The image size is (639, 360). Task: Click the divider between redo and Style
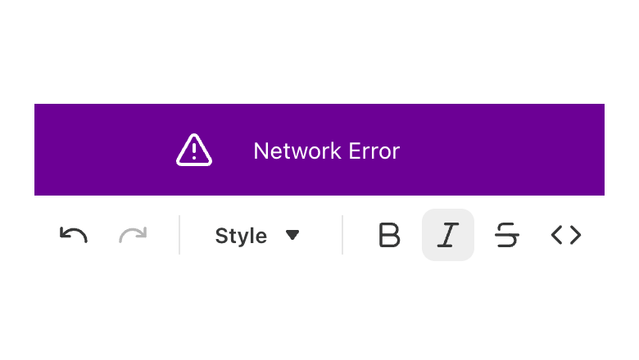(x=179, y=235)
